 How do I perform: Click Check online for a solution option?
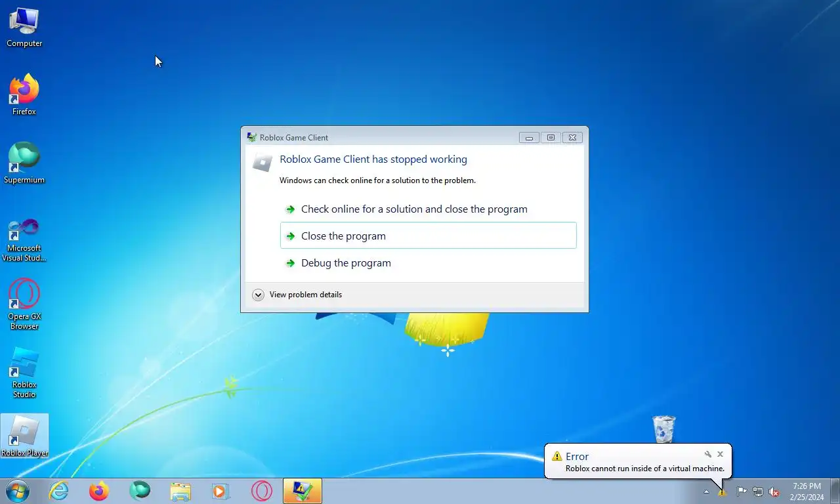coord(429,209)
